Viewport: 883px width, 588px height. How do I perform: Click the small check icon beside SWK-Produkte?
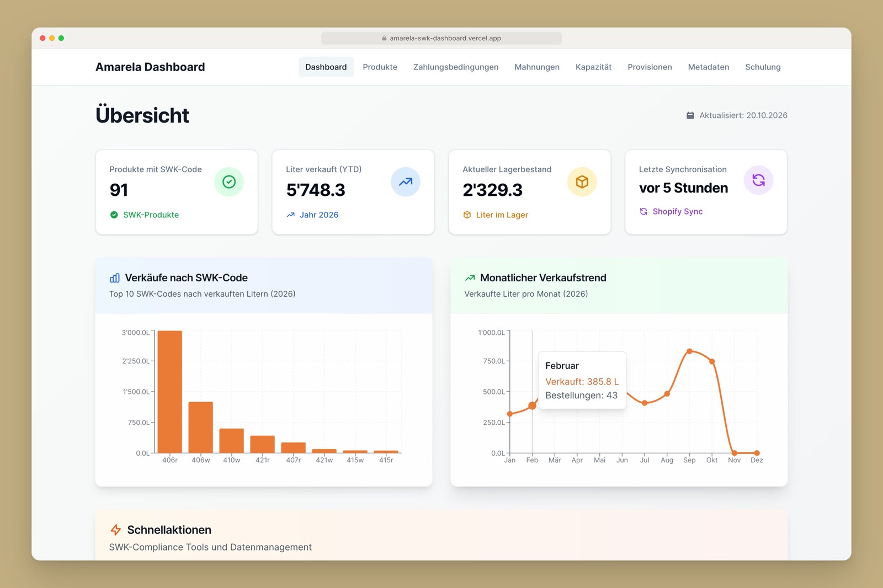click(114, 215)
